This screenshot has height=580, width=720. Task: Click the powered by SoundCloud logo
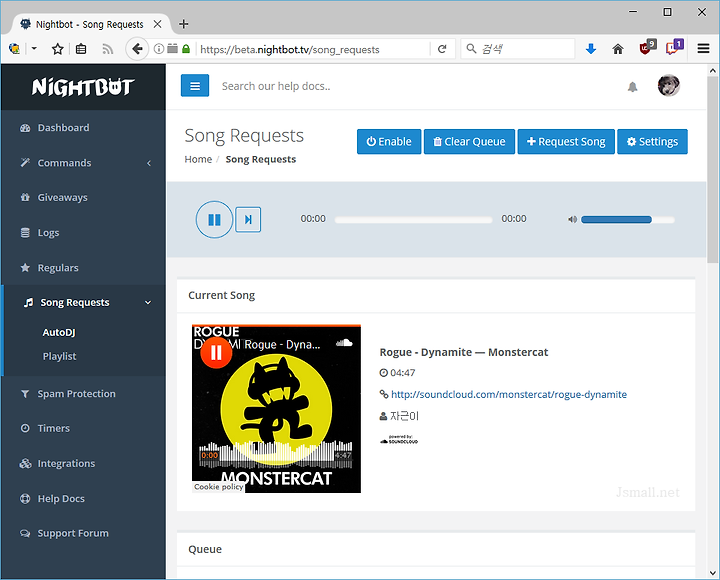point(399,439)
